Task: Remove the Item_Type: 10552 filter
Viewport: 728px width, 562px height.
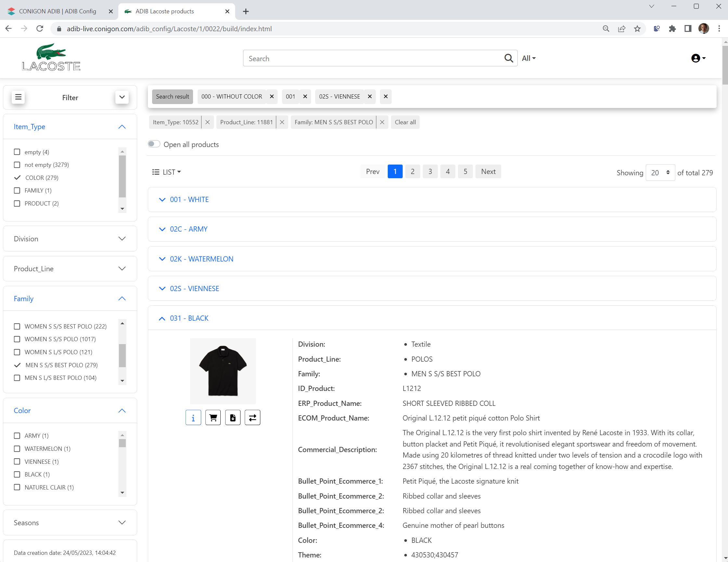Action: coord(207,122)
